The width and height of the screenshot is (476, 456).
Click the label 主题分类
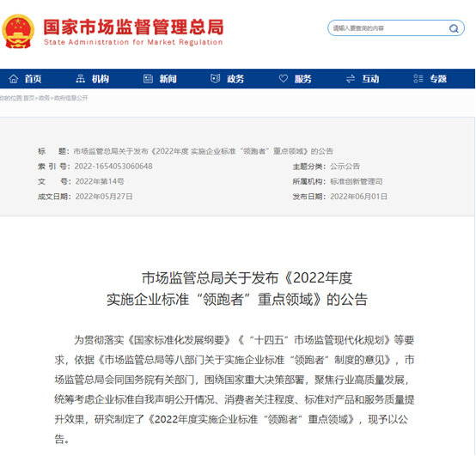tap(309, 167)
